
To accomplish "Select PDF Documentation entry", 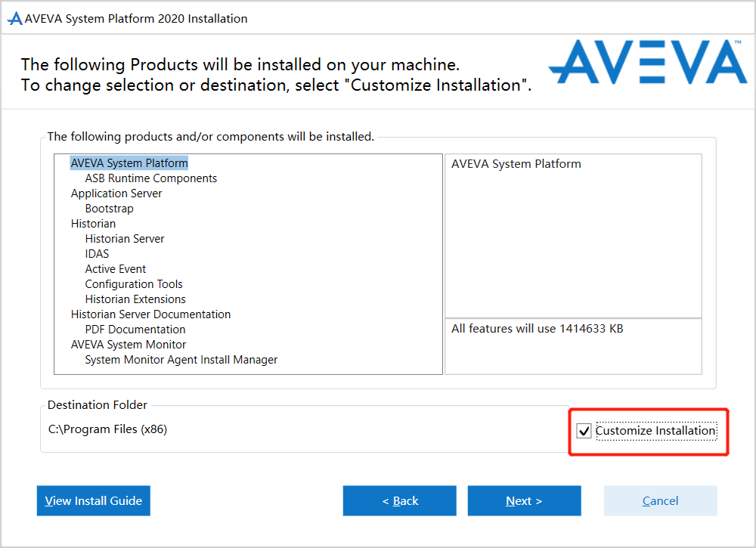I will tap(135, 330).
